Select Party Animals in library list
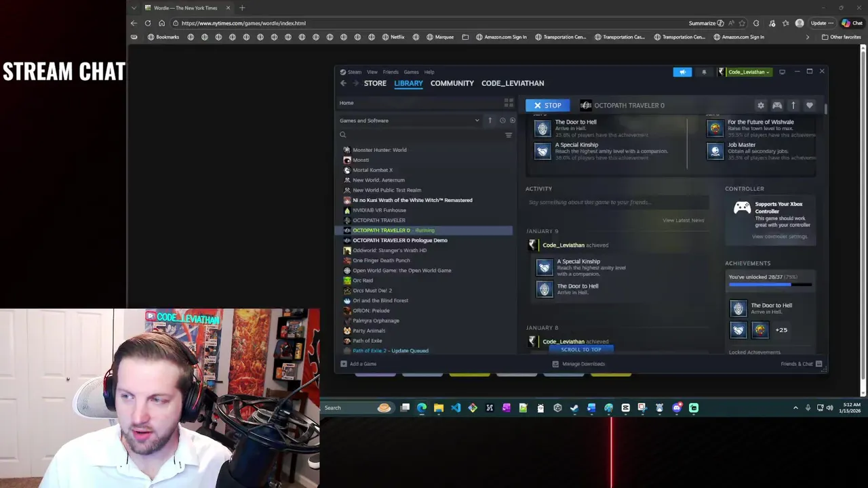This screenshot has height=488, width=868. [x=369, y=331]
